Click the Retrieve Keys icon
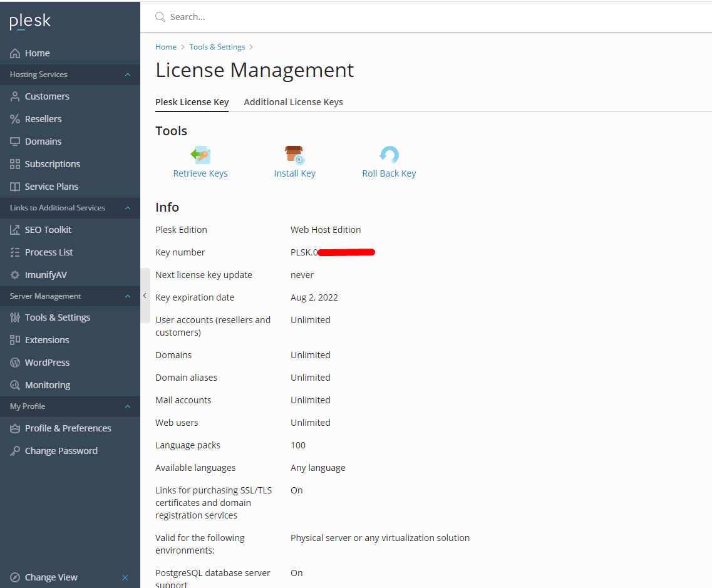This screenshot has width=712, height=588. (x=200, y=155)
